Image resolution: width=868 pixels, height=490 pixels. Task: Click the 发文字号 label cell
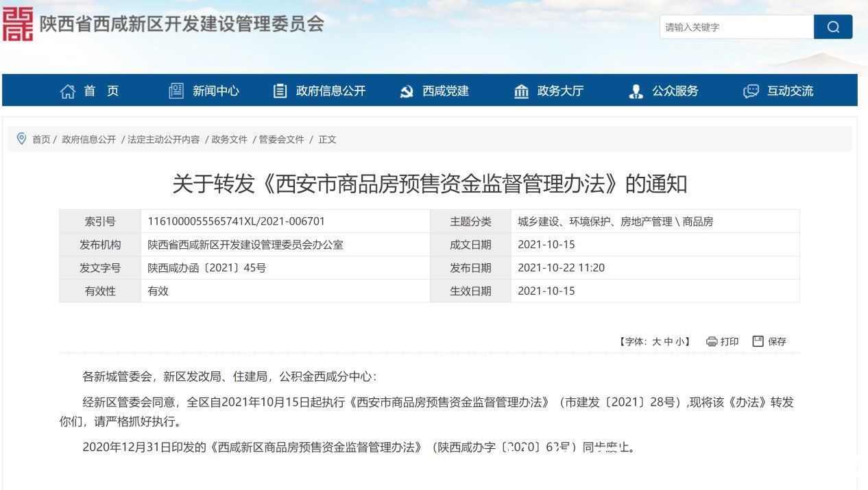tap(100, 268)
